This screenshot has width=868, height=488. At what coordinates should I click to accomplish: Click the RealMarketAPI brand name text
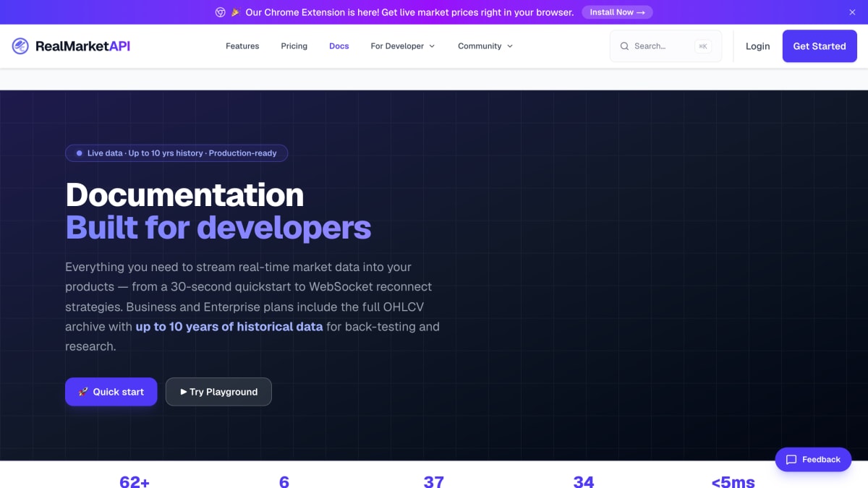tap(82, 46)
